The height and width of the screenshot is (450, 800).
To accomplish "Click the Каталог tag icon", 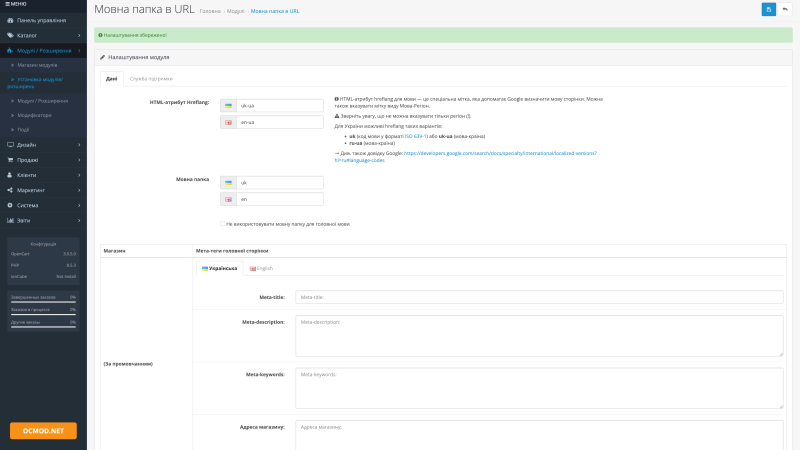I will point(10,36).
